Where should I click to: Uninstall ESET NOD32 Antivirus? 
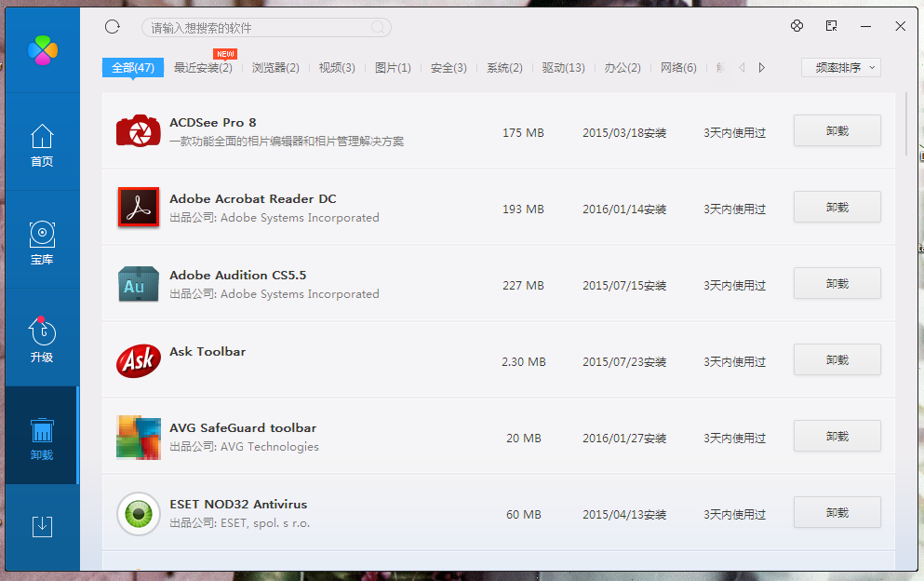[x=837, y=513]
